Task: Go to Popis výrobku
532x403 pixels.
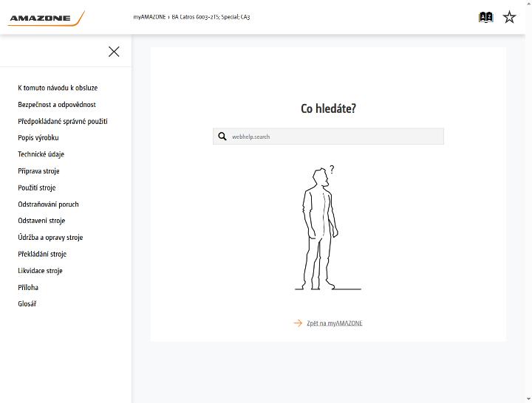Action: [x=38, y=137]
